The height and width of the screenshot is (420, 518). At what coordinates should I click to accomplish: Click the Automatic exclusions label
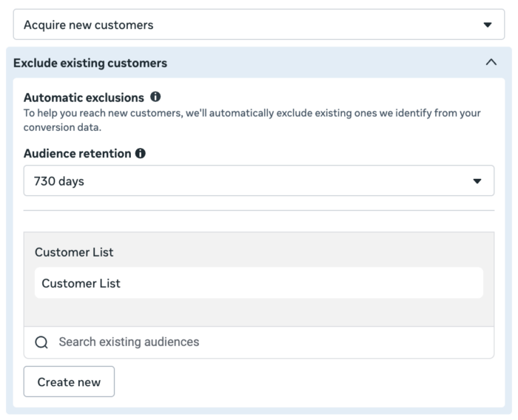[84, 98]
